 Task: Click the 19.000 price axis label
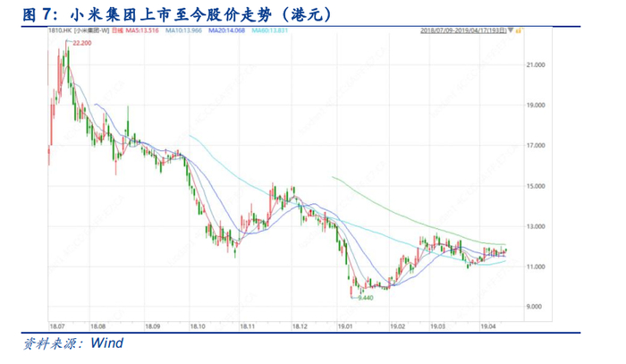[536, 105]
